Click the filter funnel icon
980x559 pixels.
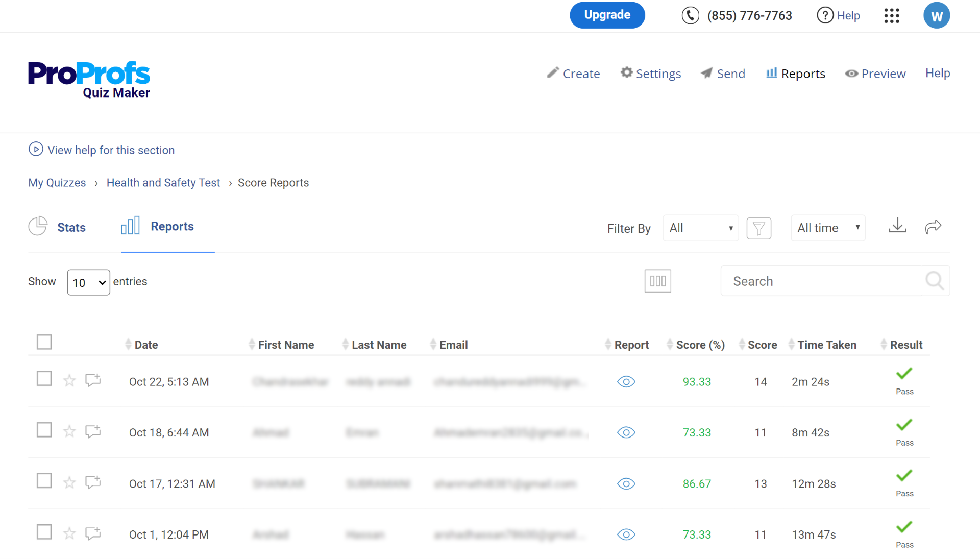coord(758,228)
